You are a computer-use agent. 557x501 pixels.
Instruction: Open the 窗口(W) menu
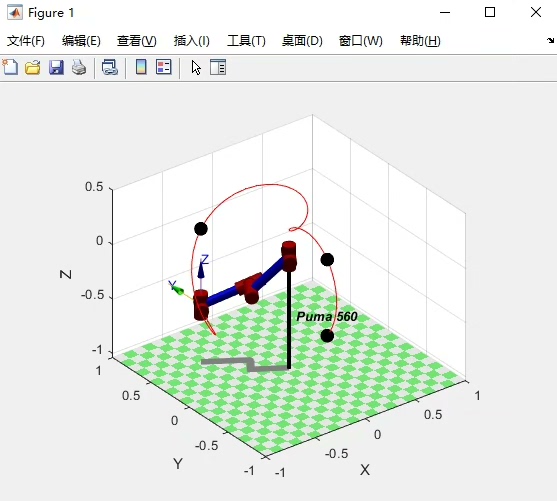pos(361,41)
